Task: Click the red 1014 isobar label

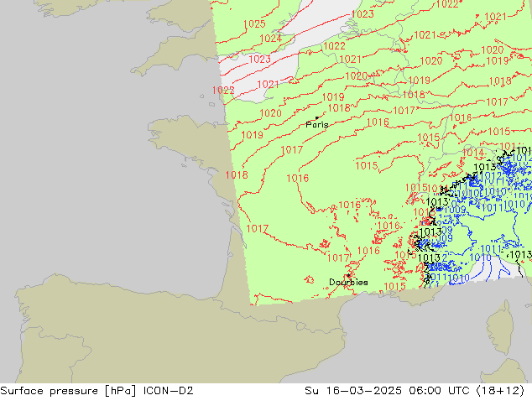Action: point(473,153)
